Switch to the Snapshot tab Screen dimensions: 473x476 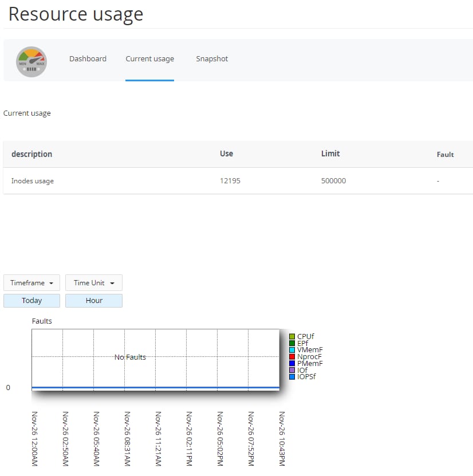[x=211, y=58]
